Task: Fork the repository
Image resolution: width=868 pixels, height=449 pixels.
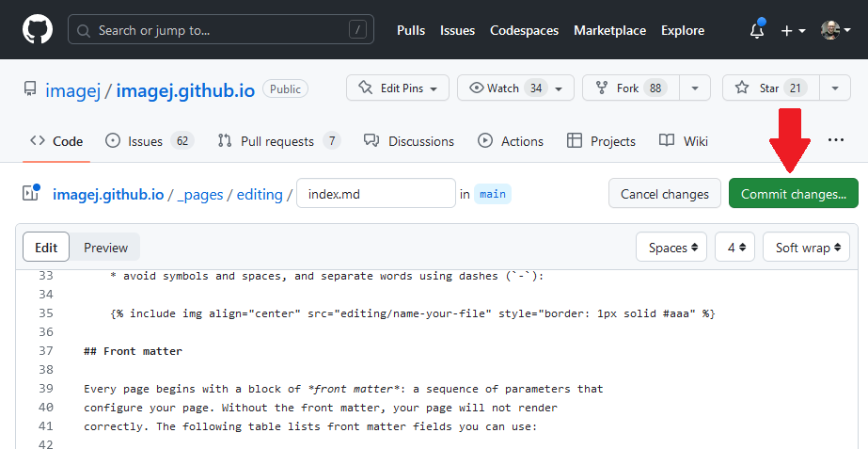Action: coord(631,88)
